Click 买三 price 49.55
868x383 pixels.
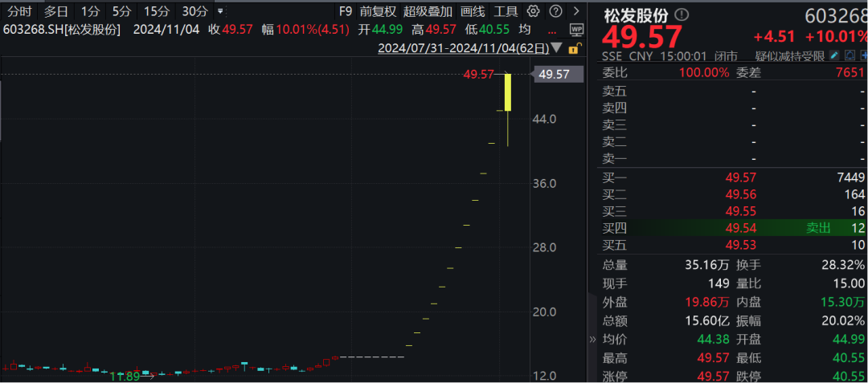tap(741, 211)
